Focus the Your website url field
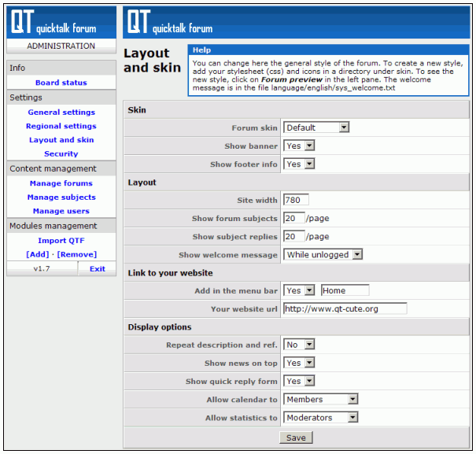Viewport: 476px width, 454px height. pyautogui.click(x=345, y=308)
